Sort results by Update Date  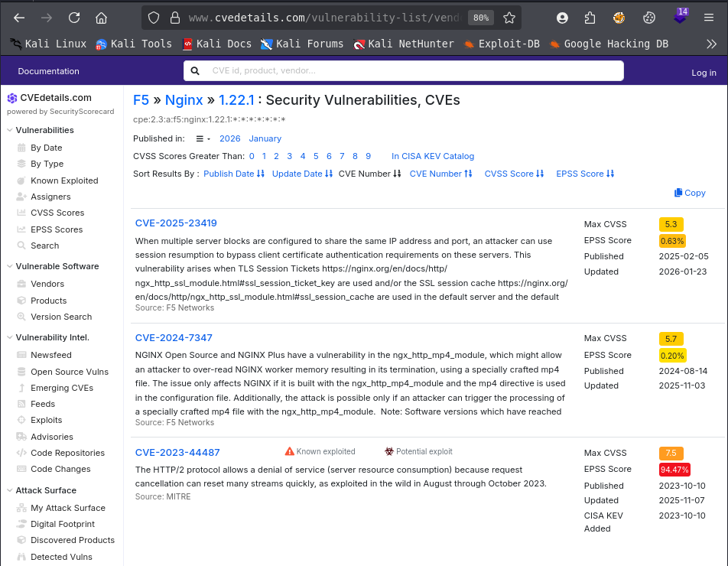click(x=302, y=174)
